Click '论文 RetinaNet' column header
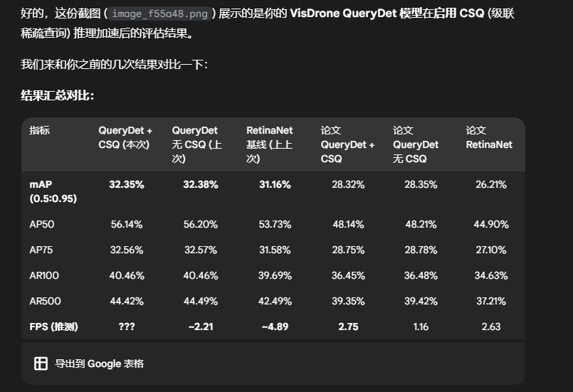 point(489,138)
